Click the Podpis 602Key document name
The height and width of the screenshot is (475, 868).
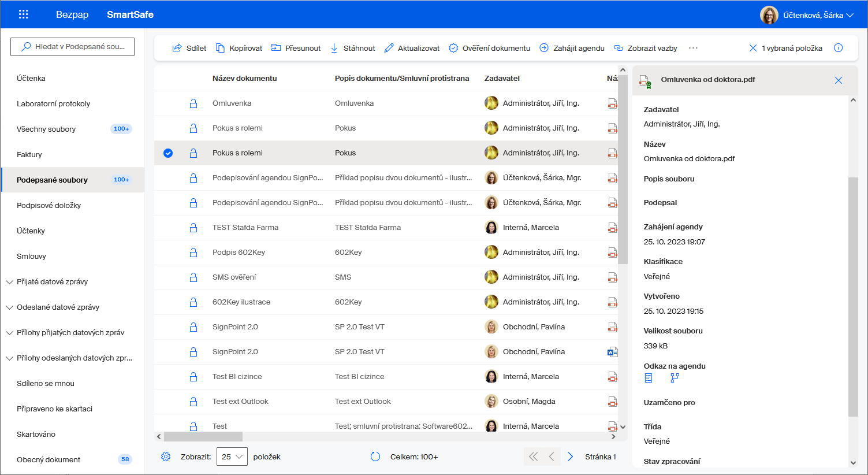click(239, 253)
